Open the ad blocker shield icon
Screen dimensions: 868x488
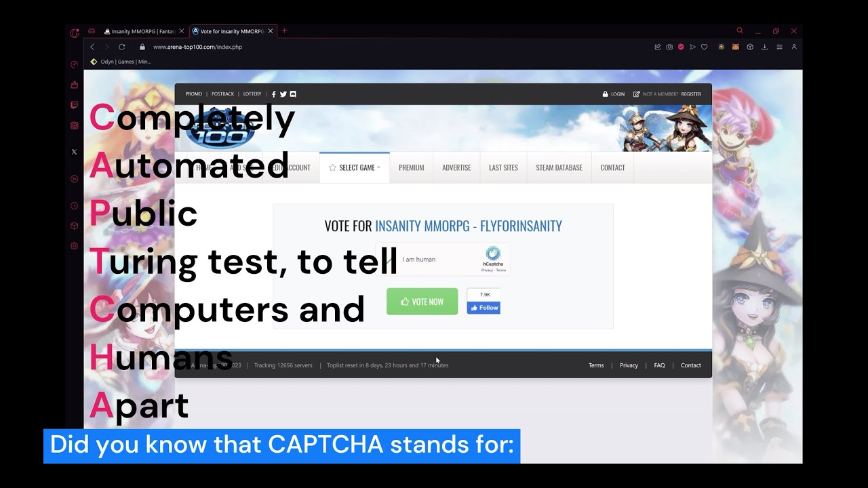(x=681, y=47)
